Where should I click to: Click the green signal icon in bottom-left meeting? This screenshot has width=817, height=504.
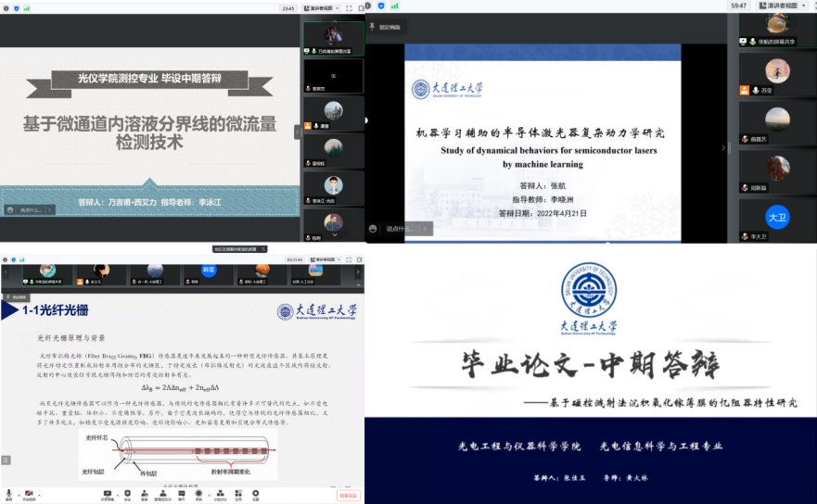(22, 259)
